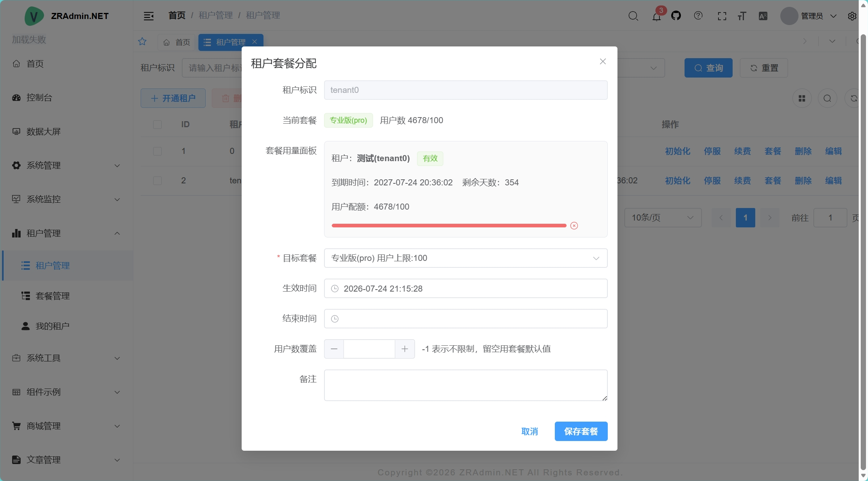
Task: Click the grid column display icon
Action: [x=802, y=99]
